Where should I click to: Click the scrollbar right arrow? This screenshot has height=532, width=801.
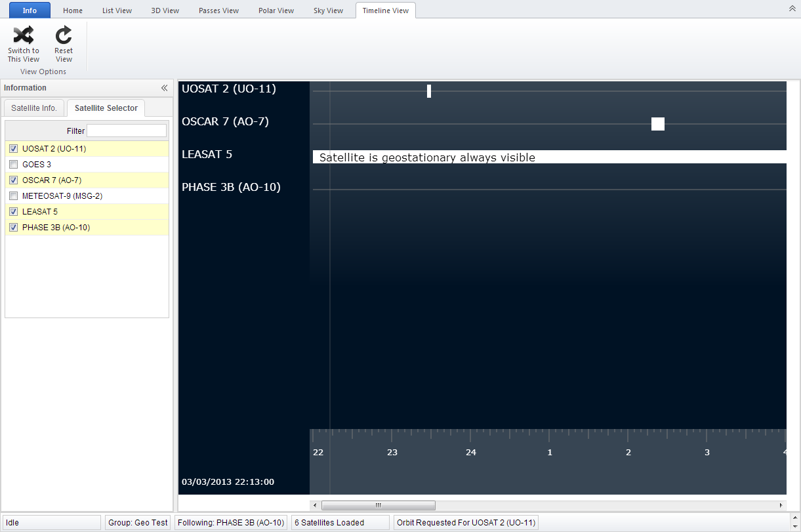point(781,505)
